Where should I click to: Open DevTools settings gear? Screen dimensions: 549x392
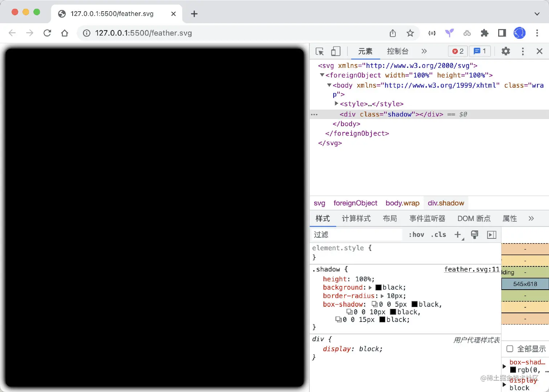click(505, 51)
